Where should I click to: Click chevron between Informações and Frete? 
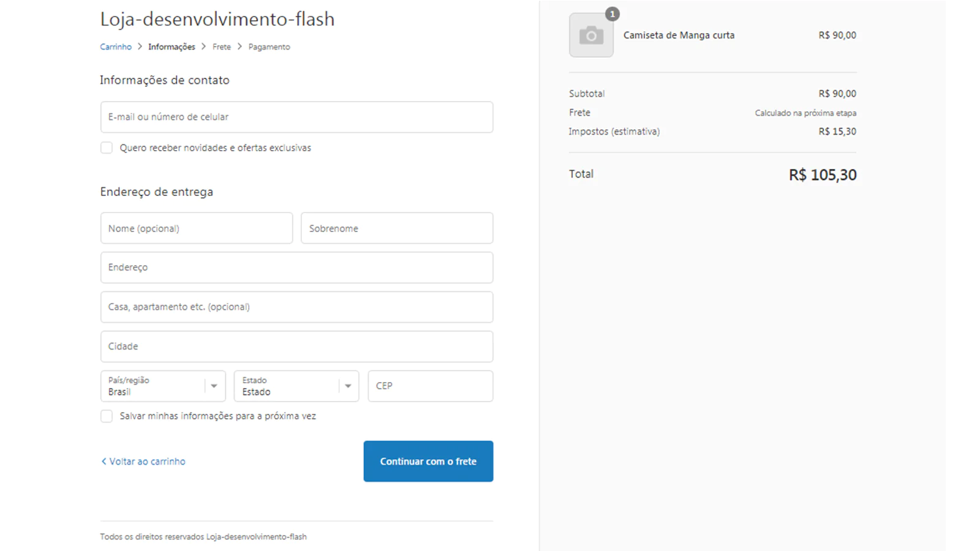click(204, 47)
